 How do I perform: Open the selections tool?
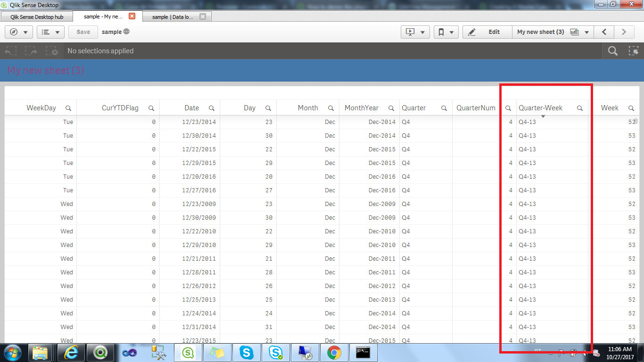click(634, 51)
